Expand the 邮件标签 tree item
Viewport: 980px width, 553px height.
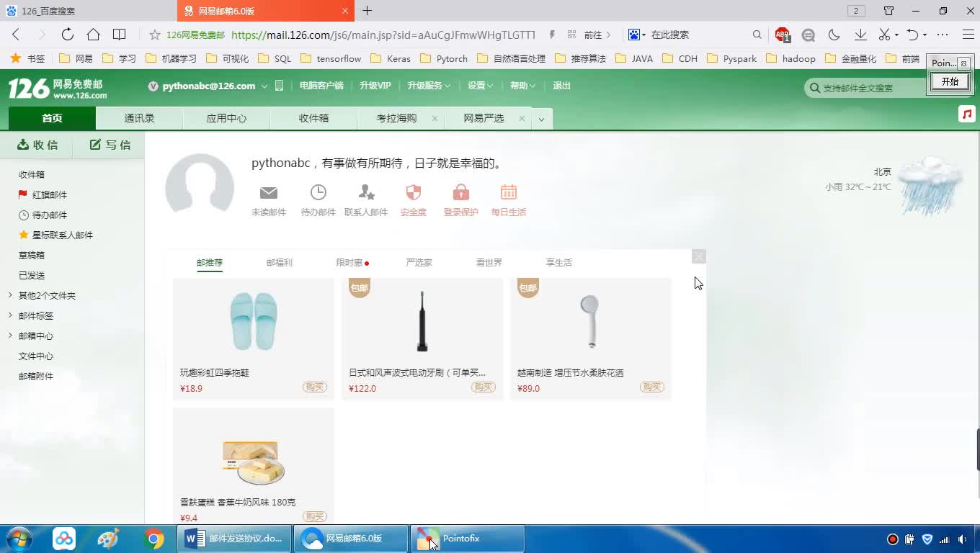pyautogui.click(x=10, y=315)
